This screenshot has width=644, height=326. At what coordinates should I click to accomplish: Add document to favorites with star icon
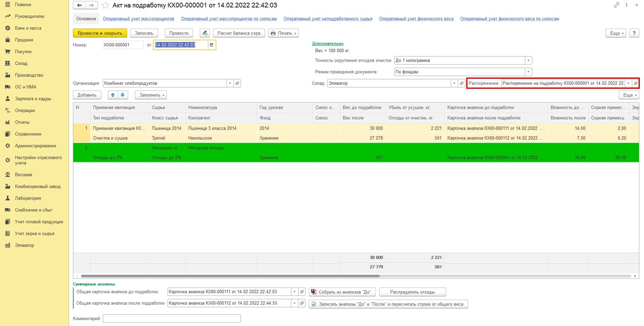[105, 5]
